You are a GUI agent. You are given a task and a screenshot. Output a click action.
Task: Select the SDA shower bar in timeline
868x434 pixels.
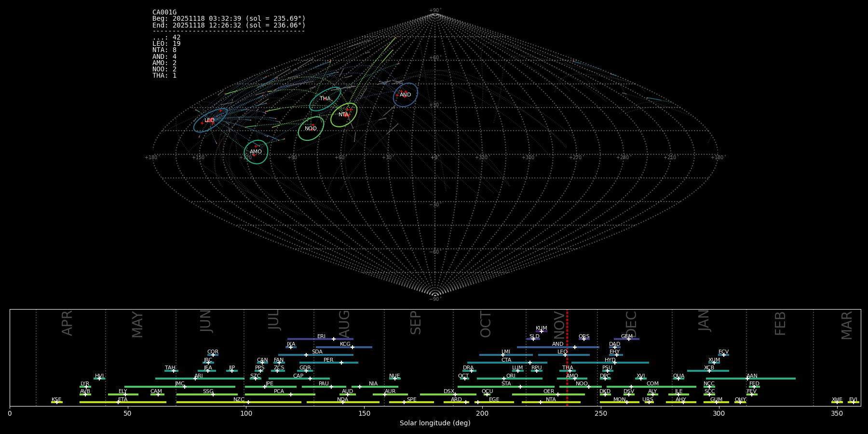click(x=315, y=355)
